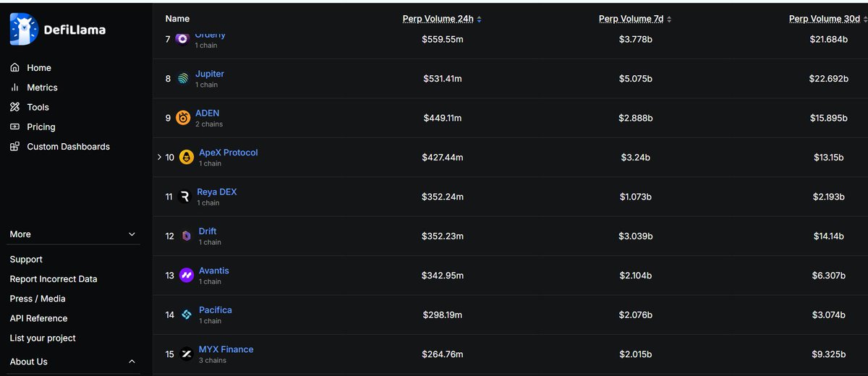
Task: Click the $3.24b ApeX 7d volume
Action: 636,157
